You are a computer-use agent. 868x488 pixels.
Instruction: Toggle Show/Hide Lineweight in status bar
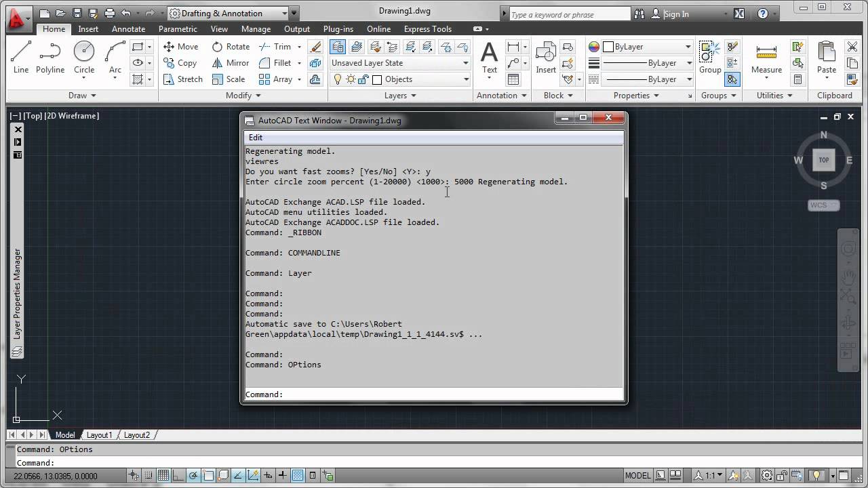(x=283, y=476)
